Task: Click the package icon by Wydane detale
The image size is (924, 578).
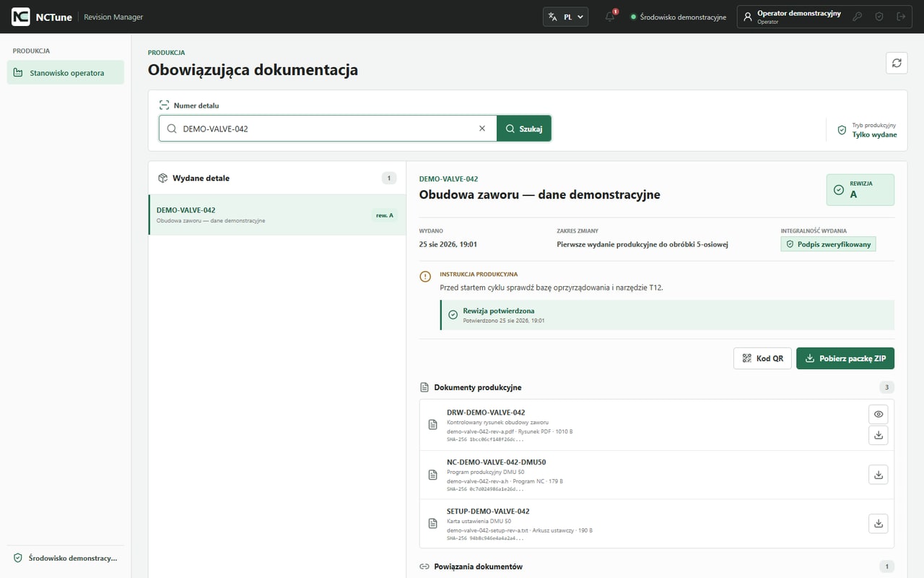Action: click(x=163, y=178)
